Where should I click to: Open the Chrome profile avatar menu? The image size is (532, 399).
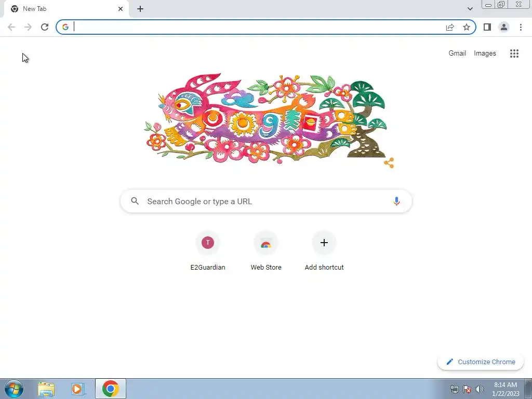click(504, 27)
